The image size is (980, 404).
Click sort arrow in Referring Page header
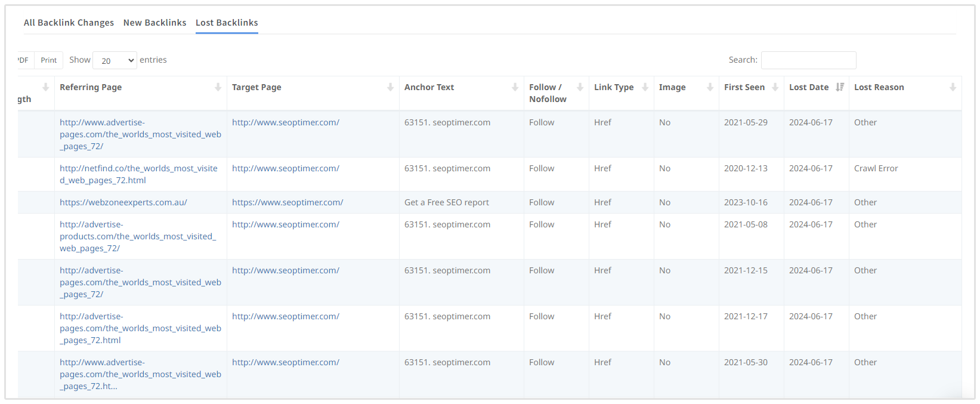tap(218, 87)
